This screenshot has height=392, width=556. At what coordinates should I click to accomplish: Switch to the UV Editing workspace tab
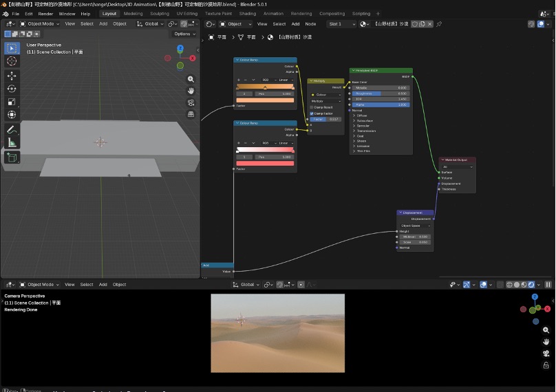pyautogui.click(x=187, y=14)
